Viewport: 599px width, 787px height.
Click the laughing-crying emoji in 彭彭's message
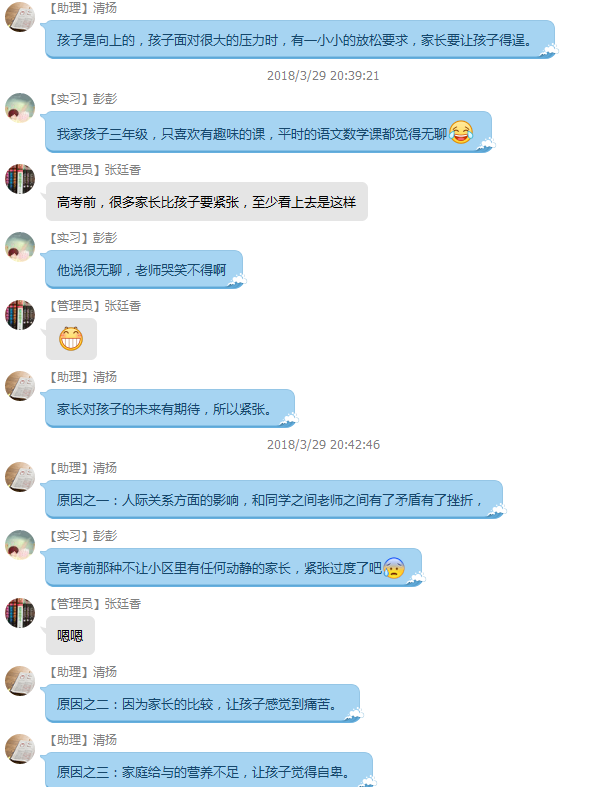click(x=461, y=133)
